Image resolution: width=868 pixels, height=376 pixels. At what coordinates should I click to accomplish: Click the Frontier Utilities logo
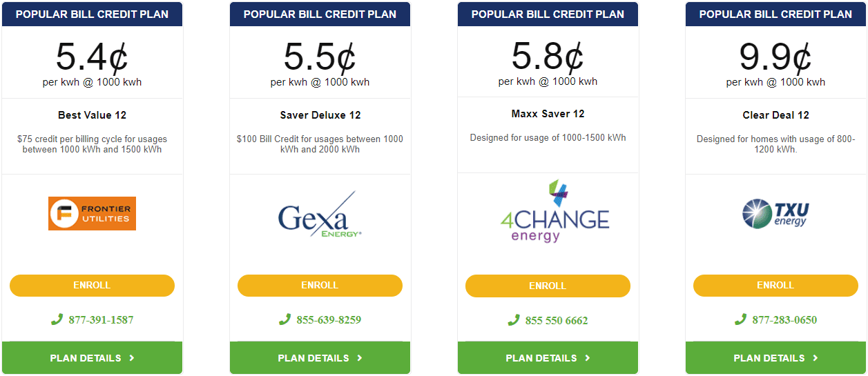(x=92, y=213)
